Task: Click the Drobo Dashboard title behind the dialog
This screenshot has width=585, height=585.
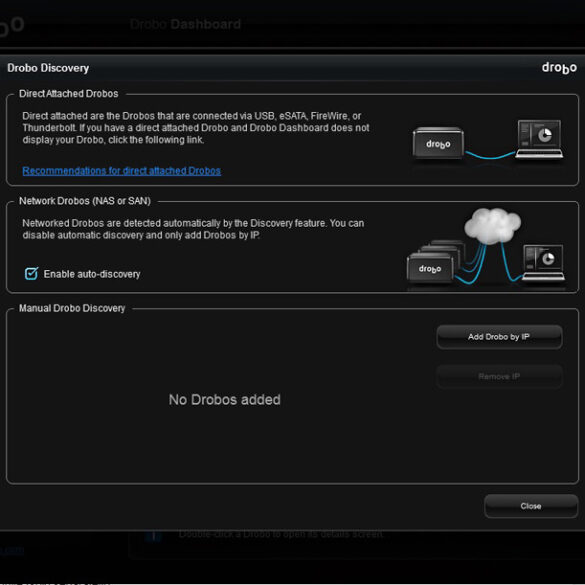Action: click(185, 24)
